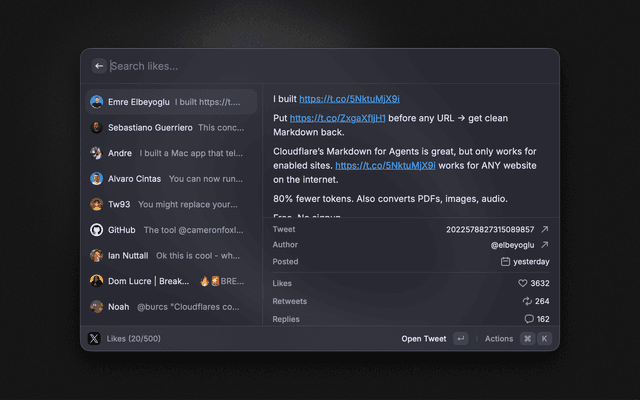The width and height of the screenshot is (640, 400).
Task: Click the Retweets arrows icon
Action: click(527, 301)
